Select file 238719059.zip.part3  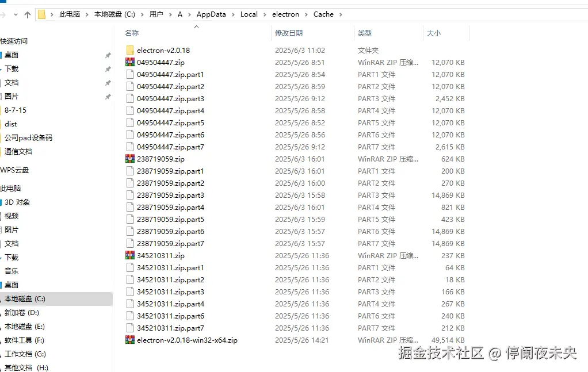170,195
